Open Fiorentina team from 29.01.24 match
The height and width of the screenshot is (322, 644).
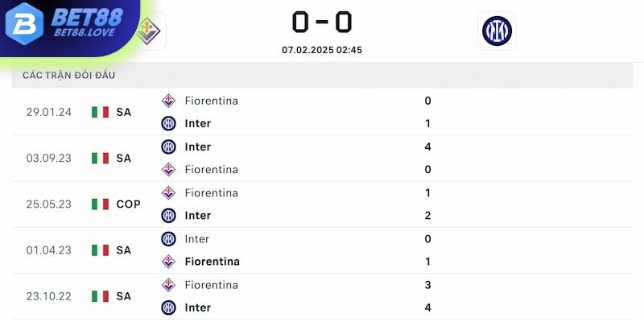[x=211, y=101]
